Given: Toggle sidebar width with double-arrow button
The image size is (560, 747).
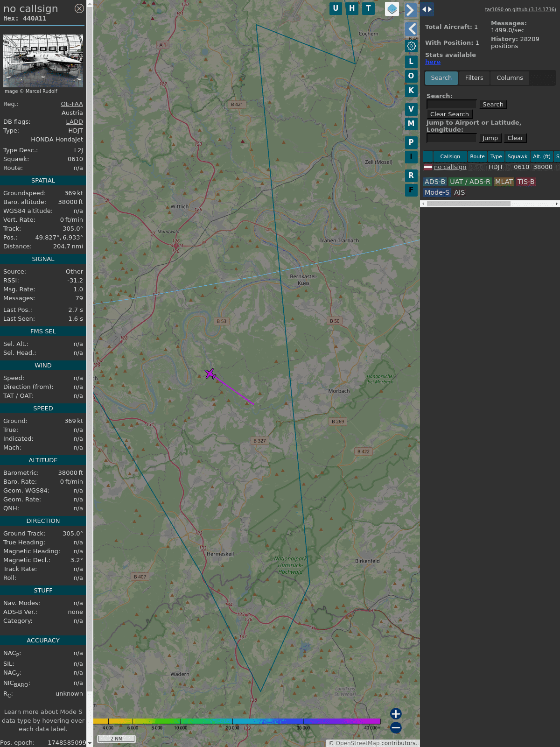Looking at the screenshot, I should coord(427,9).
